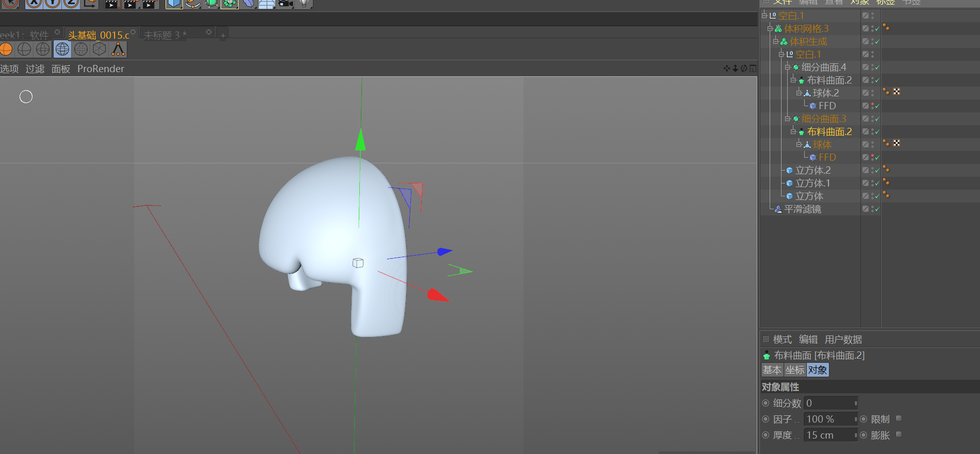This screenshot has height=454, width=980.
Task: Open the 模式 attribute manager menu
Action: click(x=782, y=340)
